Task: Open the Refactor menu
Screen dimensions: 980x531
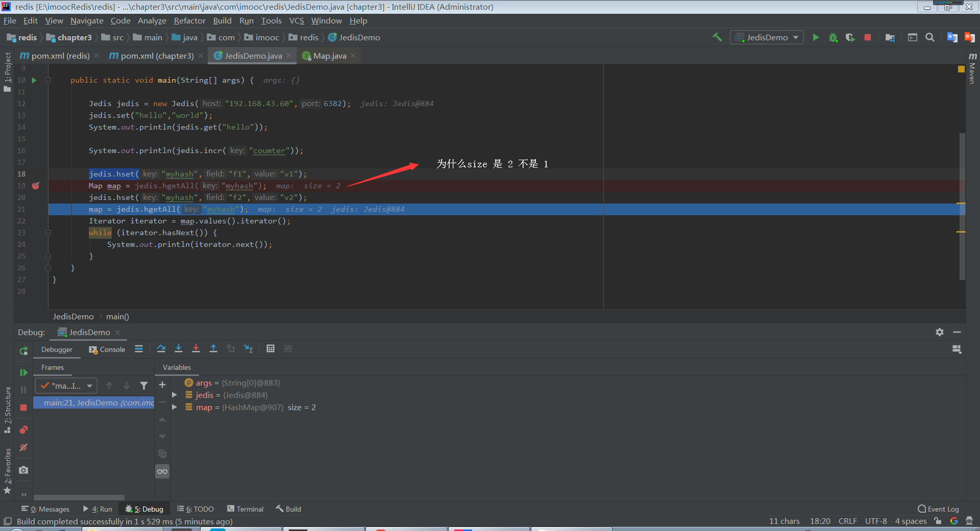Action: point(189,20)
